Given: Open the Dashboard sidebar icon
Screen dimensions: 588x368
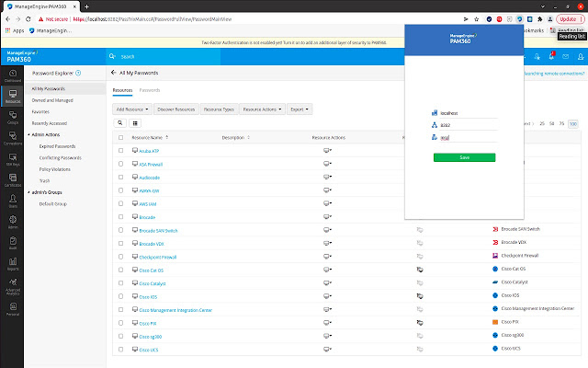Looking at the screenshot, I should 13,75.
